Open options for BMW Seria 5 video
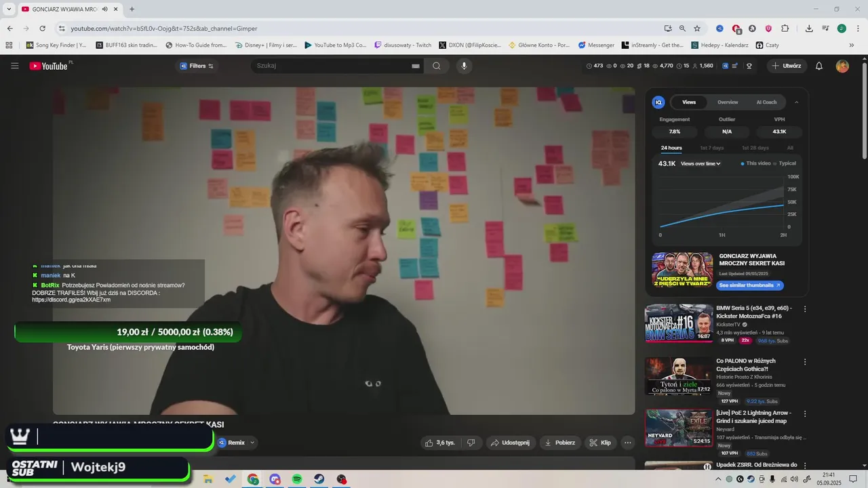The width and height of the screenshot is (868, 488). click(x=805, y=309)
